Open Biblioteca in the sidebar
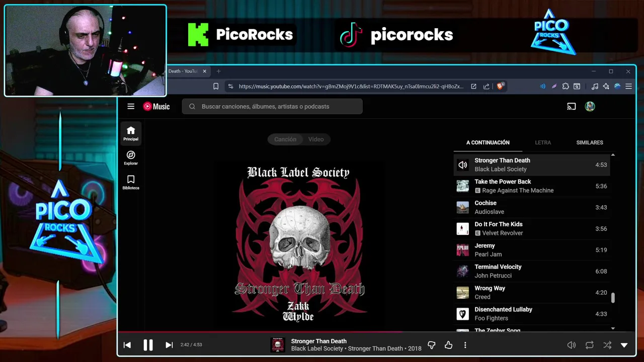Image resolution: width=644 pixels, height=362 pixels. (x=131, y=183)
